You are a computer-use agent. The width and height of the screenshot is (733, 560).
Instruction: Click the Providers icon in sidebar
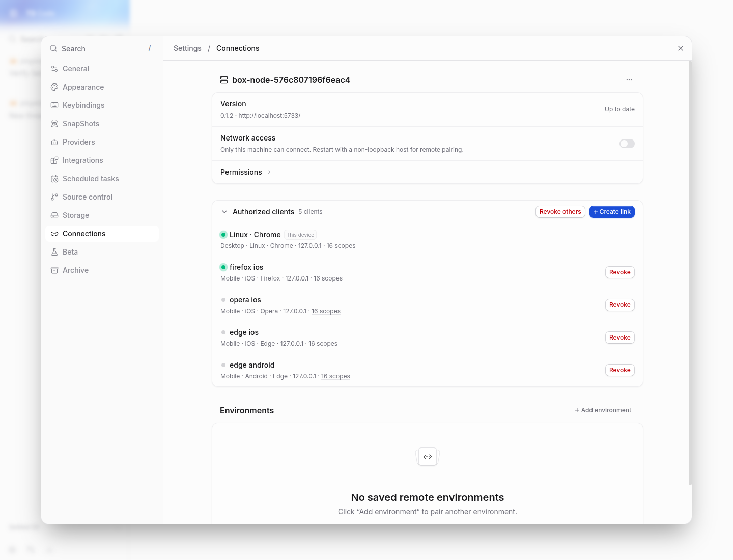pyautogui.click(x=54, y=142)
